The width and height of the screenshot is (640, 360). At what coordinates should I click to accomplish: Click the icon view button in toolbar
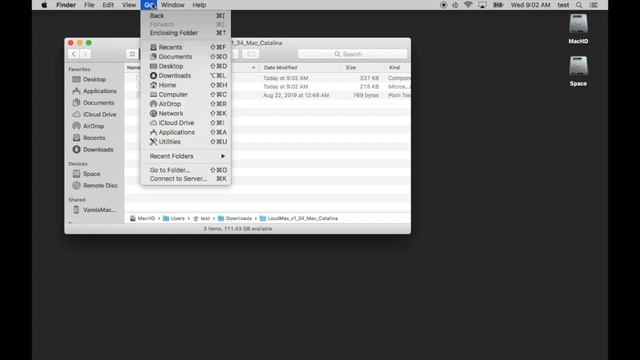tap(132, 54)
